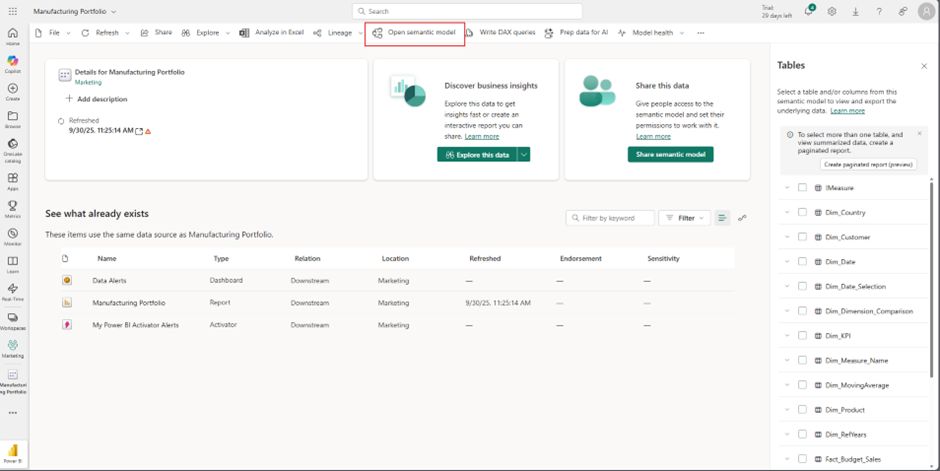Click the Share semantic model button
Viewport: 940px width, 471px height.
670,155
